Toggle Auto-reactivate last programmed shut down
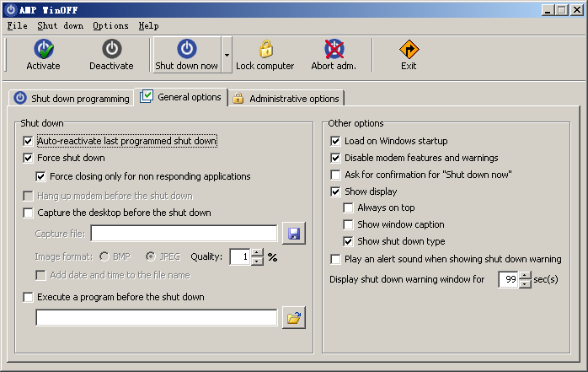 (28, 141)
